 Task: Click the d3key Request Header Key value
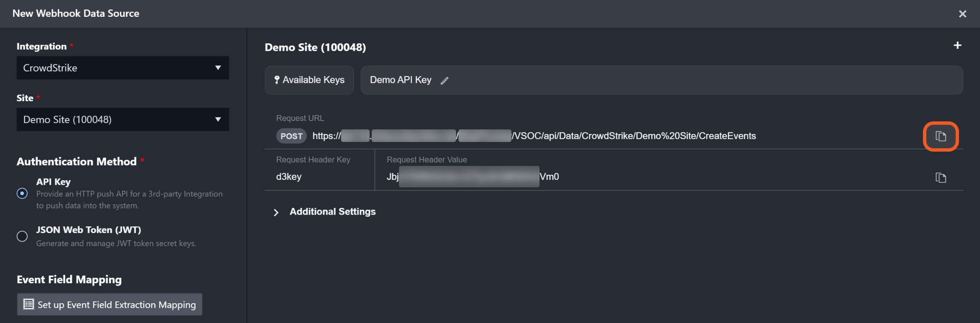[x=289, y=176]
